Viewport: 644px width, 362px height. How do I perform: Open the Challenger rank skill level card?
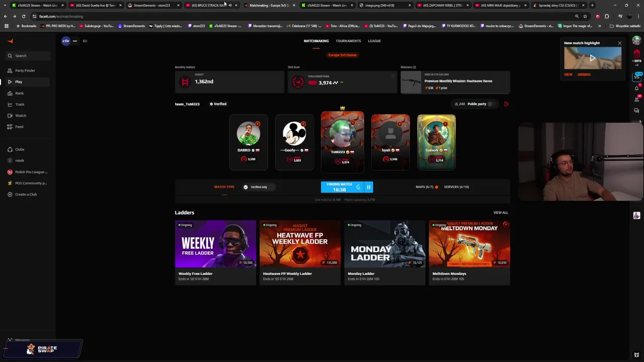342,82
